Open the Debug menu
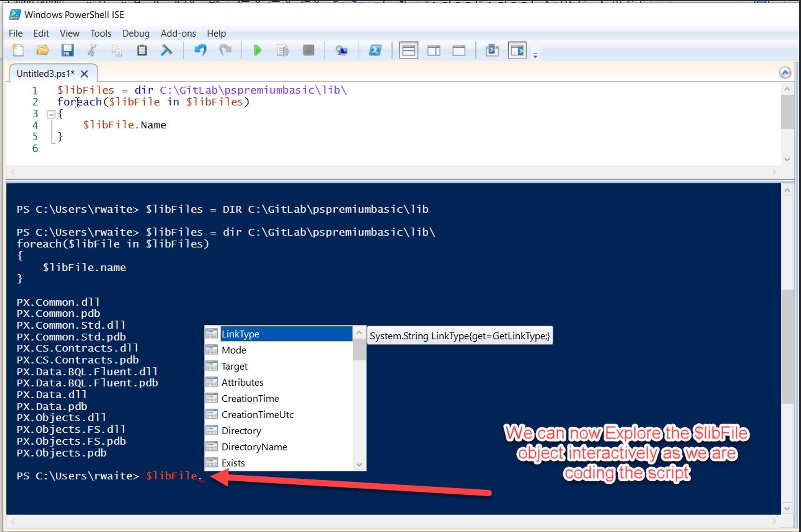The height and width of the screenshot is (532, 801). click(136, 33)
